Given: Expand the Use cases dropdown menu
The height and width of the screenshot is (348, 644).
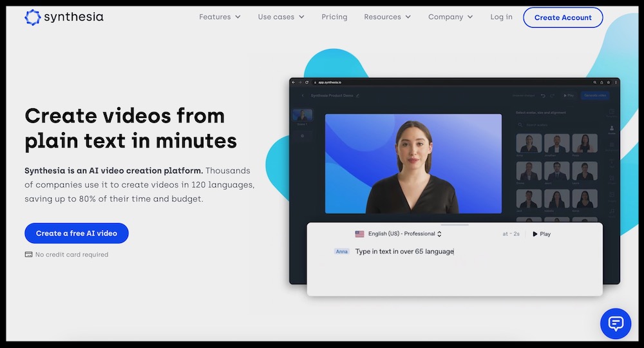Looking at the screenshot, I should pyautogui.click(x=281, y=17).
